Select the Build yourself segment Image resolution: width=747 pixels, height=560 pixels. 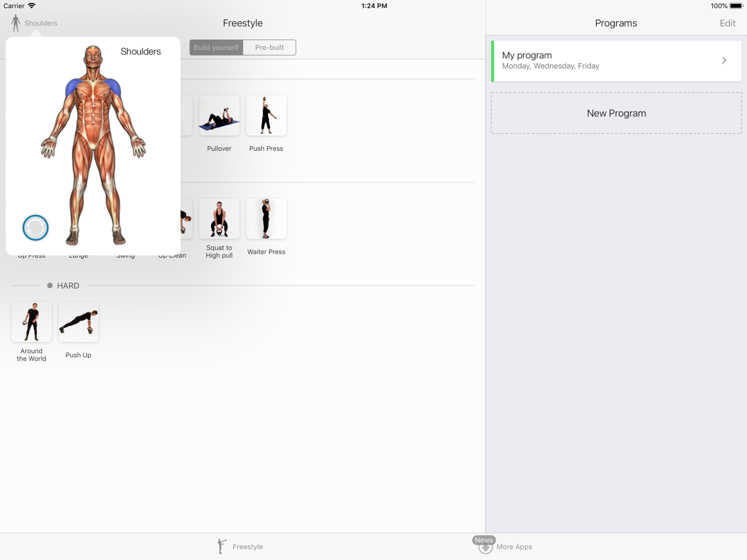tap(217, 47)
